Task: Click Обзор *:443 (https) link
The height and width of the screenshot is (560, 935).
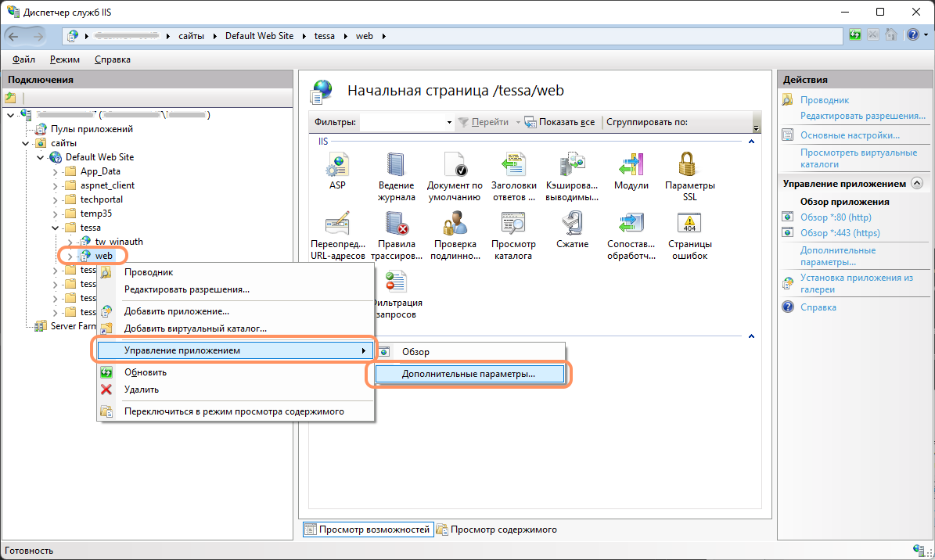Action: [840, 233]
